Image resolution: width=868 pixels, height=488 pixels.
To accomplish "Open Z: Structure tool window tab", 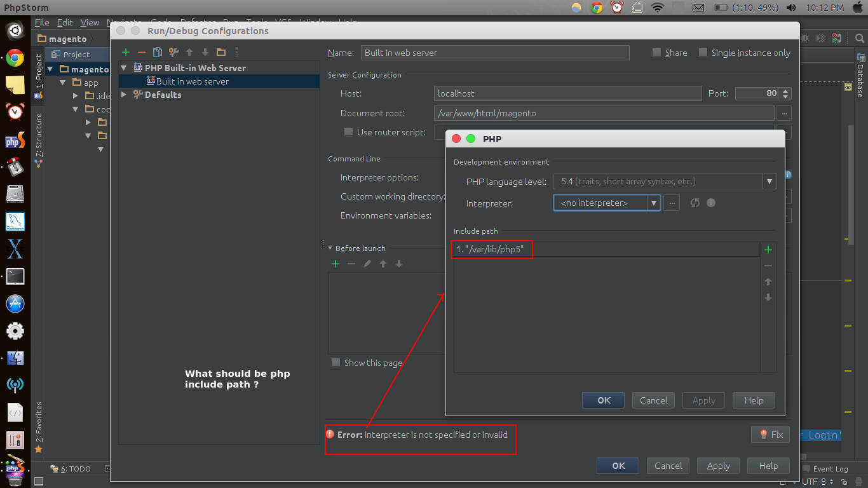I will coord(39,140).
